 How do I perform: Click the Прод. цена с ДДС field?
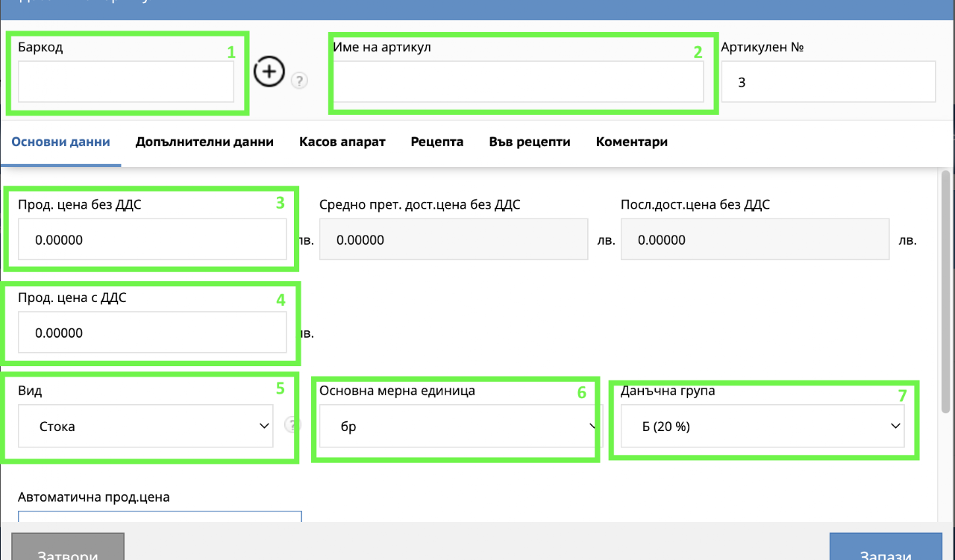tap(152, 333)
